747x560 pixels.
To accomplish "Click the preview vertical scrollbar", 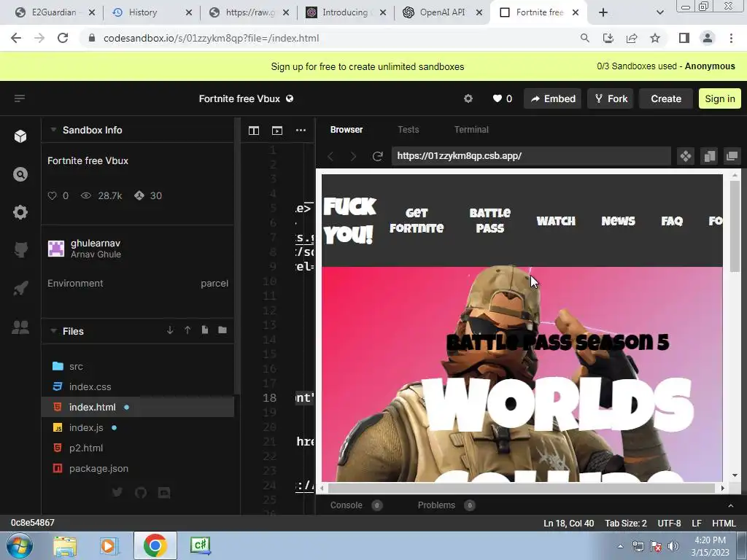I will (x=735, y=226).
